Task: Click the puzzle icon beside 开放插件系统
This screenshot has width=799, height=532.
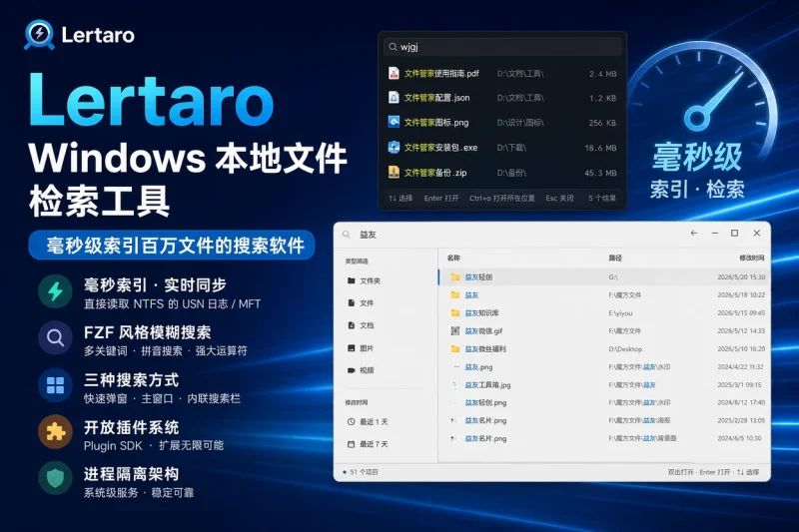Action: pos(55,432)
